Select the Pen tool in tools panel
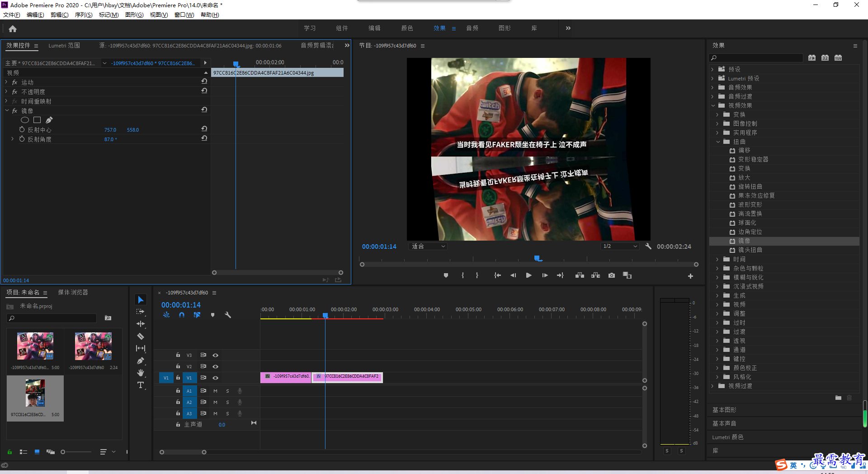The width and height of the screenshot is (868, 474). coord(141,360)
